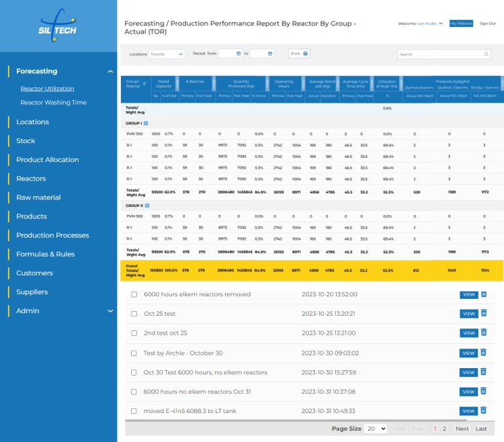The width and height of the screenshot is (504, 442).
Task: Open the Page Size dropdown
Action: tap(376, 429)
